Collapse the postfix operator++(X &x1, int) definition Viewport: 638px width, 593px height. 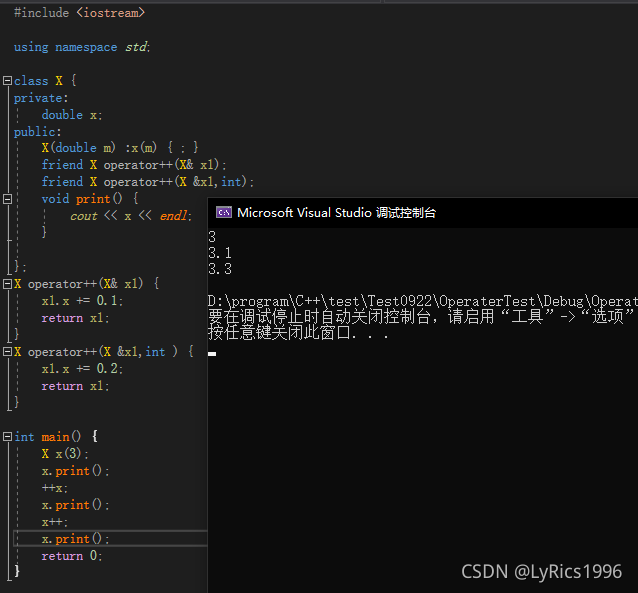7,352
